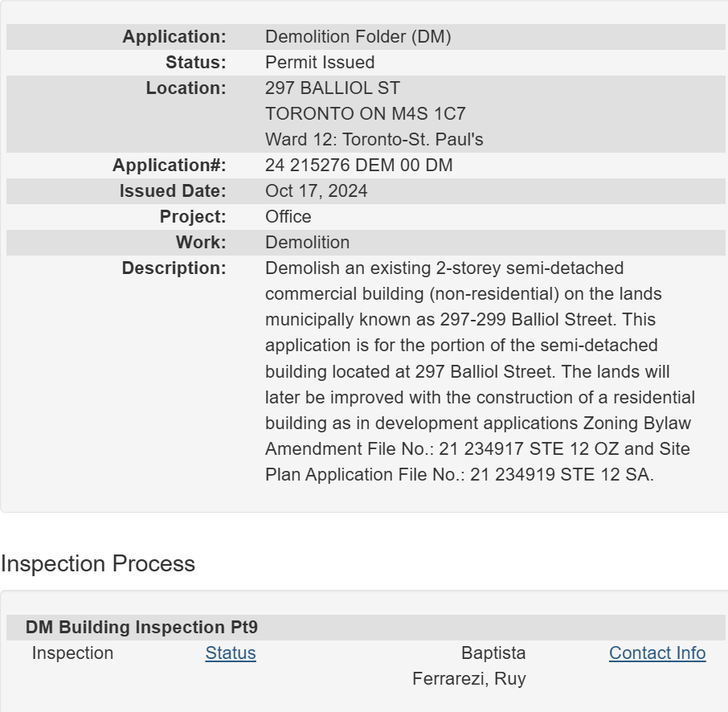The height and width of the screenshot is (712, 728).
Task: Click the Demolition value in the Work row
Action: [x=307, y=243]
